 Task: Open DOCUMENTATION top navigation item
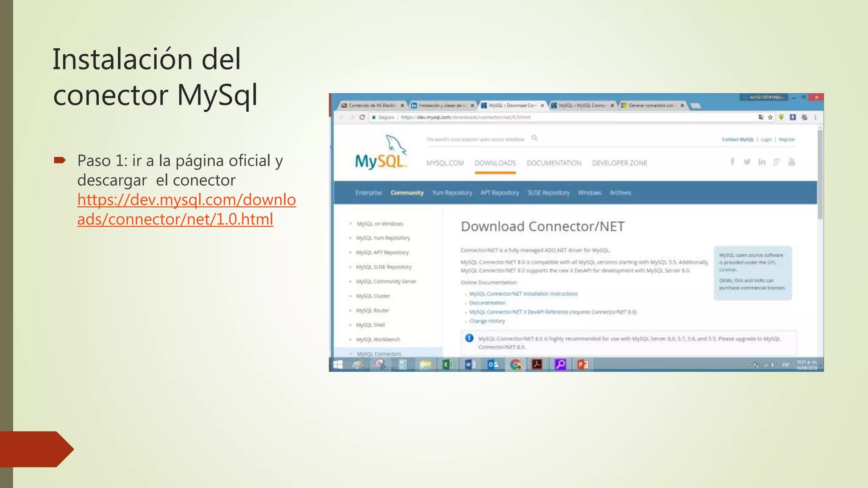point(554,163)
